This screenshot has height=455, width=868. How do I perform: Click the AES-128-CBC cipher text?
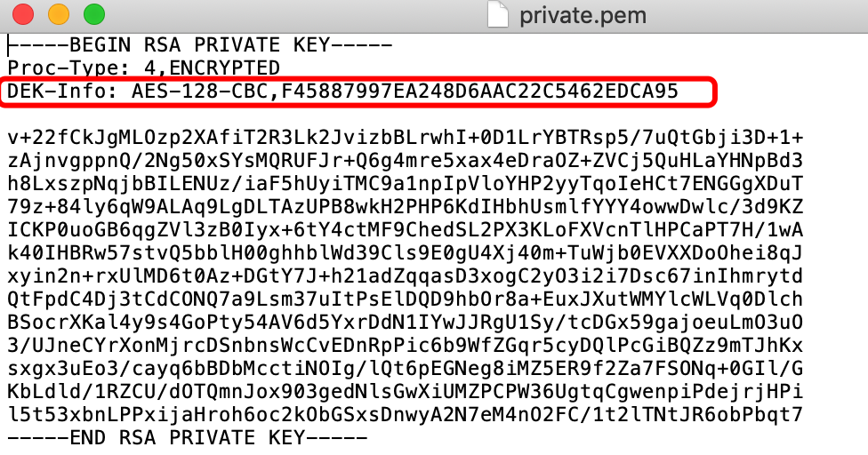tap(200, 92)
